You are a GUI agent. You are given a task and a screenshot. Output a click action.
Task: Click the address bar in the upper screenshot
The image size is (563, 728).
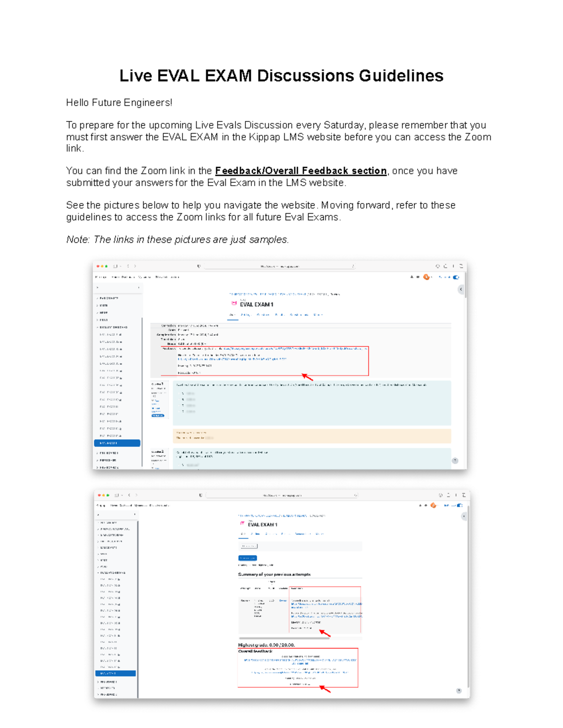click(x=280, y=266)
